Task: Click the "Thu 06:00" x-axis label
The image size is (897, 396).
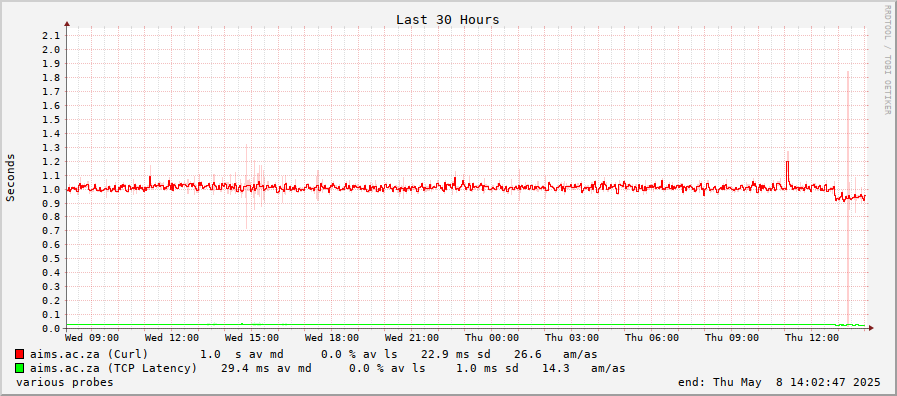Action: [x=653, y=338]
